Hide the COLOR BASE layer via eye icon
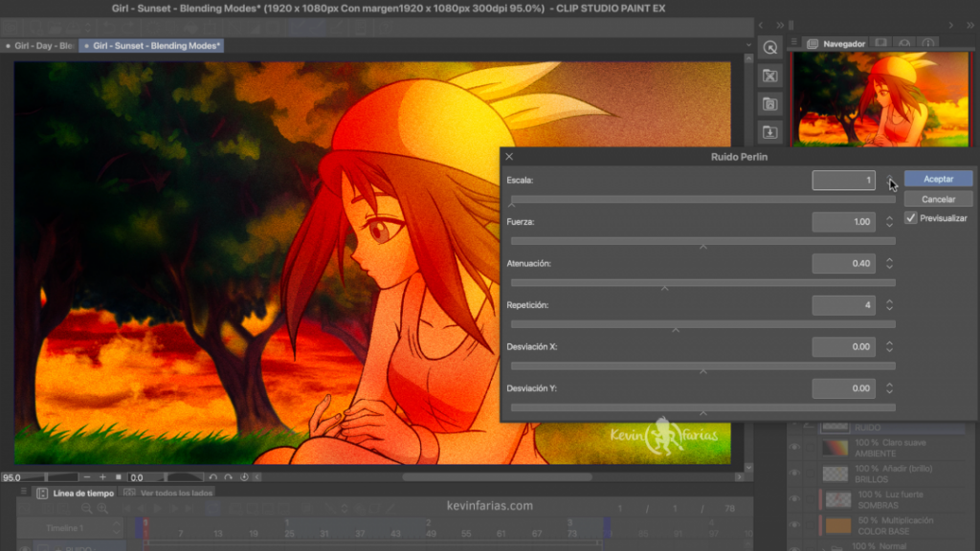The width and height of the screenshot is (980, 551). [794, 525]
